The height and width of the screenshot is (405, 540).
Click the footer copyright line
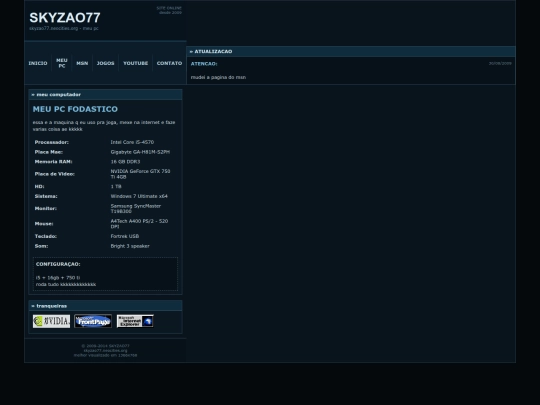pyautogui.click(x=105, y=346)
